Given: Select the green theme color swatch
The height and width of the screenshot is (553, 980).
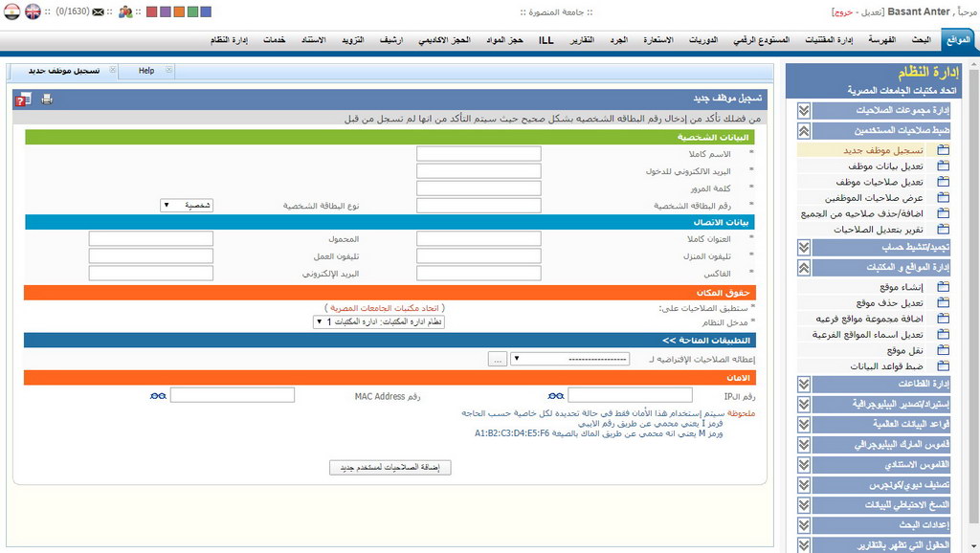Looking at the screenshot, I should [x=192, y=11].
